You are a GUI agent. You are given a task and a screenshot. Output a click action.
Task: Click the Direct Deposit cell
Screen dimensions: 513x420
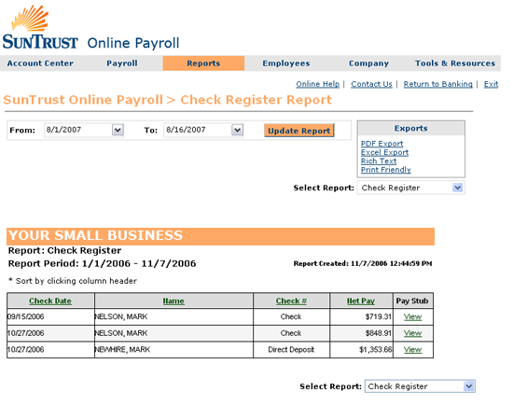291,350
